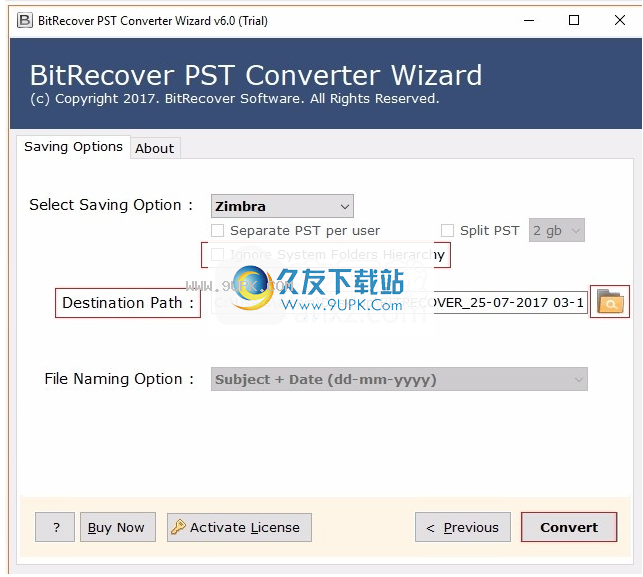Go back with the Previous button
Screen dimensions: 643x577
point(463,527)
